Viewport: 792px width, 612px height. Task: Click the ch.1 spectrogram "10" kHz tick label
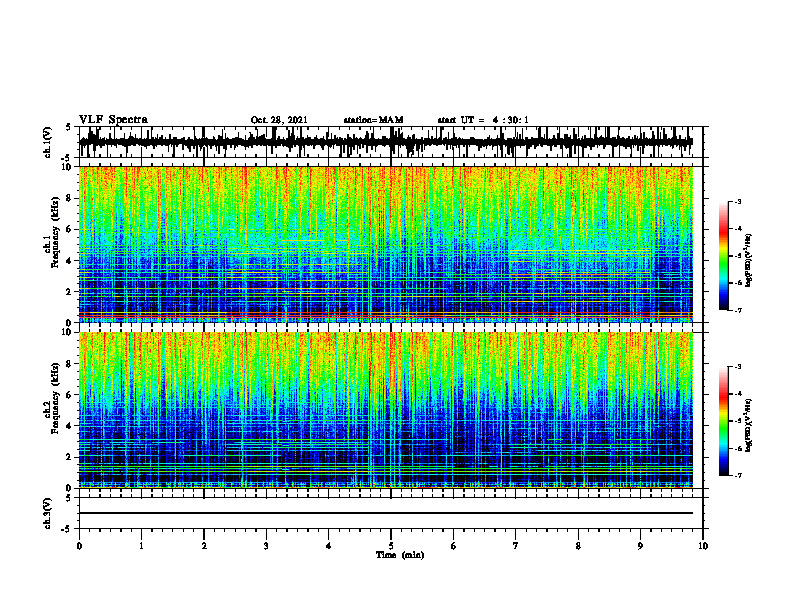point(69,167)
